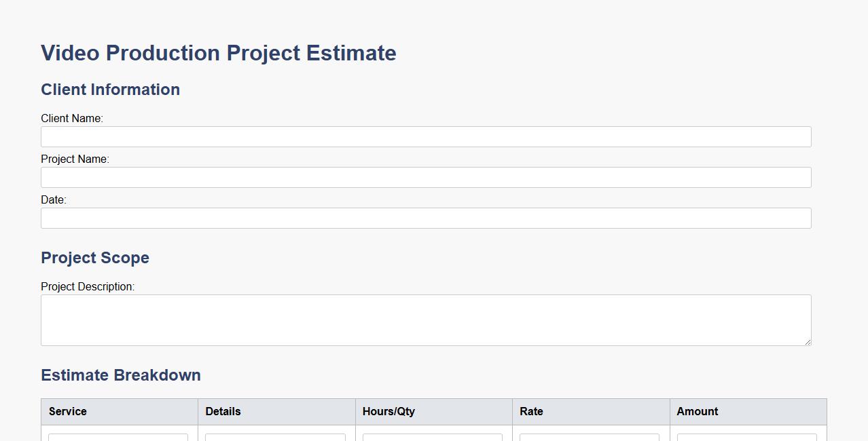Image resolution: width=868 pixels, height=441 pixels.
Task: Click the Client Name label
Action: click(72, 118)
